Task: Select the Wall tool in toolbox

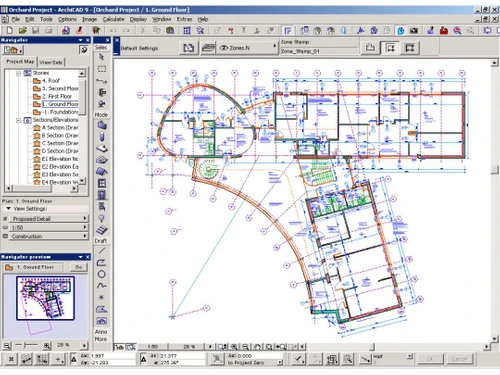Action: (x=101, y=126)
